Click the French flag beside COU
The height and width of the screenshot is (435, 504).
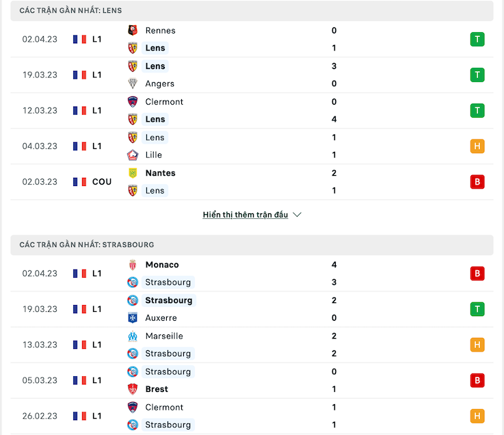click(79, 182)
